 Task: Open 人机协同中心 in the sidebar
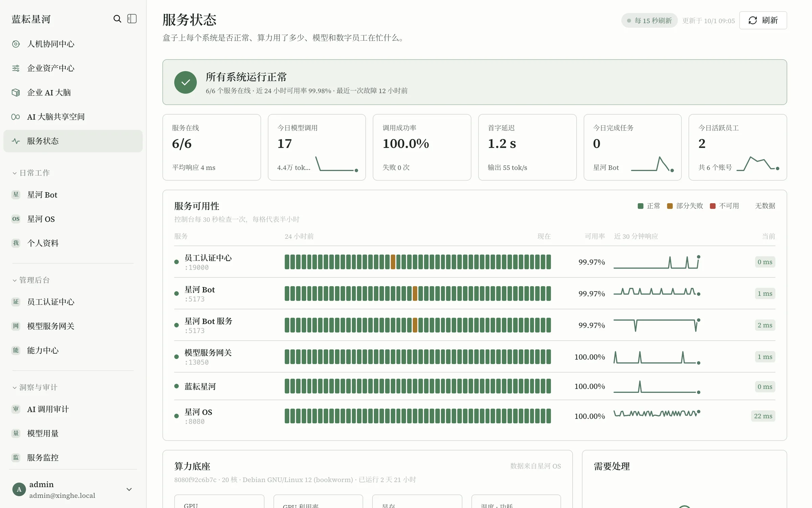click(x=73, y=44)
